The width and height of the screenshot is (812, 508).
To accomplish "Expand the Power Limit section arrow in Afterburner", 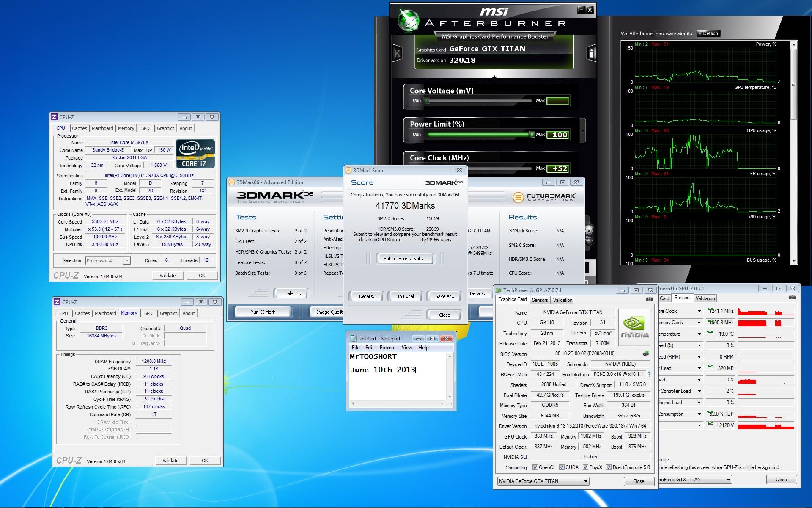I will click(582, 131).
